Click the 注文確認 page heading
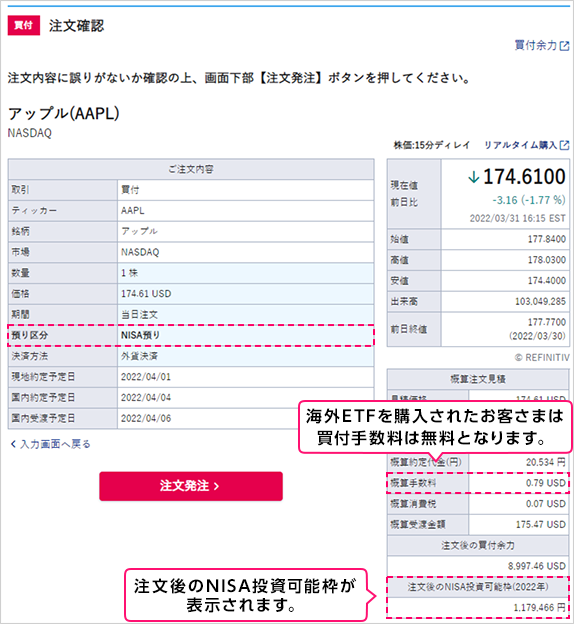Image resolution: width=574 pixels, height=624 pixels. [76, 26]
